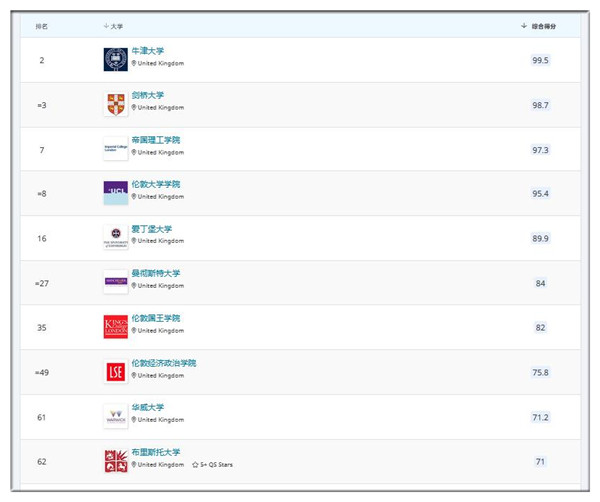Open the 华威大学 link
Image resolution: width=600 pixels, height=502 pixels.
tap(148, 407)
